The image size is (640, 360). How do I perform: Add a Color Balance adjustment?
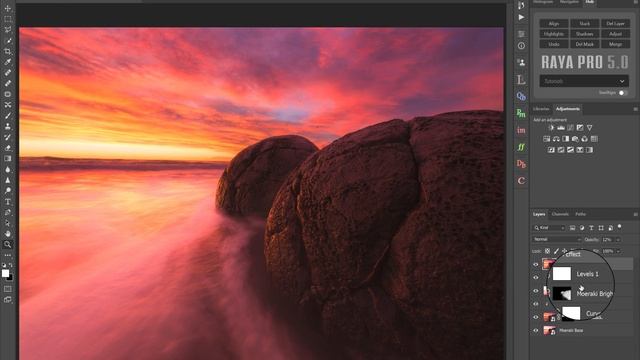point(556,139)
